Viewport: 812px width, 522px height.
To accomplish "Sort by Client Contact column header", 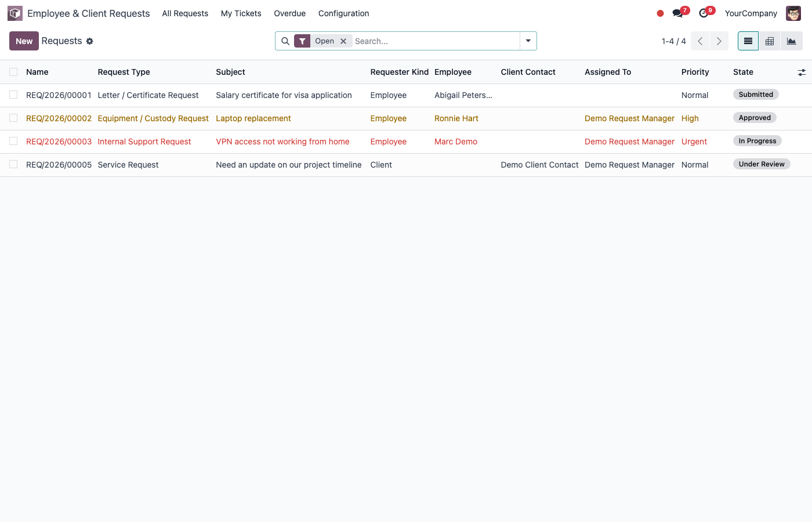I will click(x=528, y=72).
